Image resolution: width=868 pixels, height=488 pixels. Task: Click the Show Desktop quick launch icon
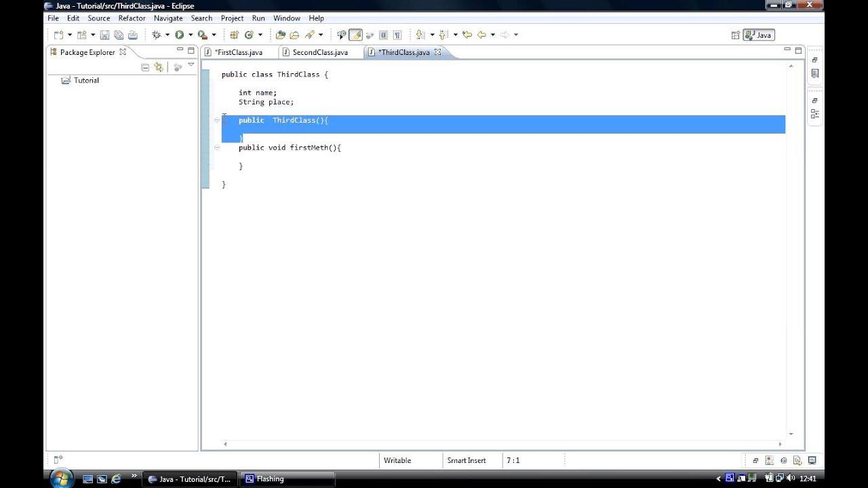click(87, 479)
